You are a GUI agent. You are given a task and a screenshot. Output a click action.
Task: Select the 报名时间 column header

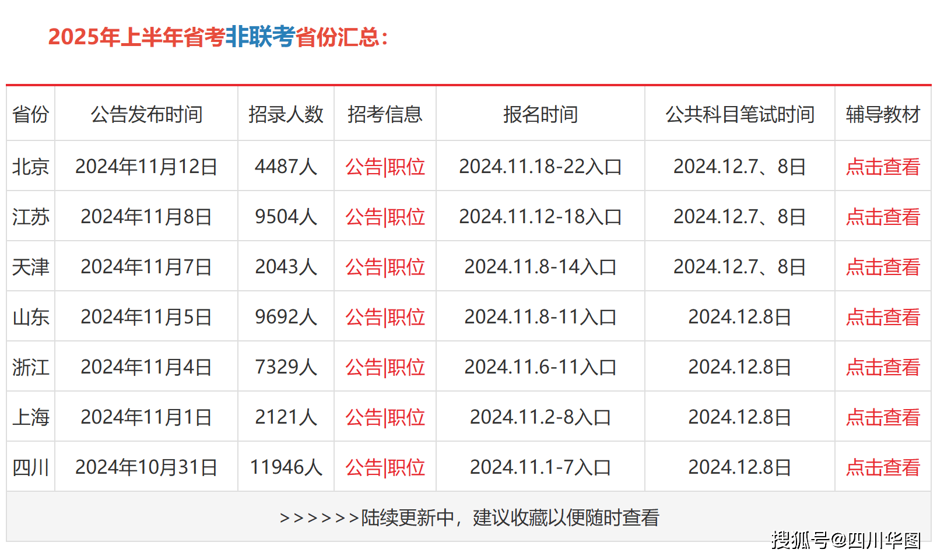541,114
